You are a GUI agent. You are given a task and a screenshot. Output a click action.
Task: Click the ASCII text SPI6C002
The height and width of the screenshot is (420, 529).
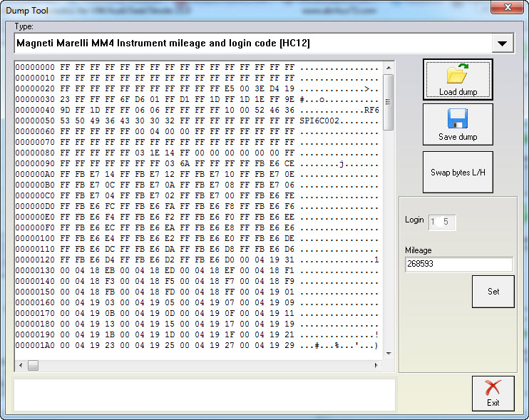pyautogui.click(x=319, y=121)
